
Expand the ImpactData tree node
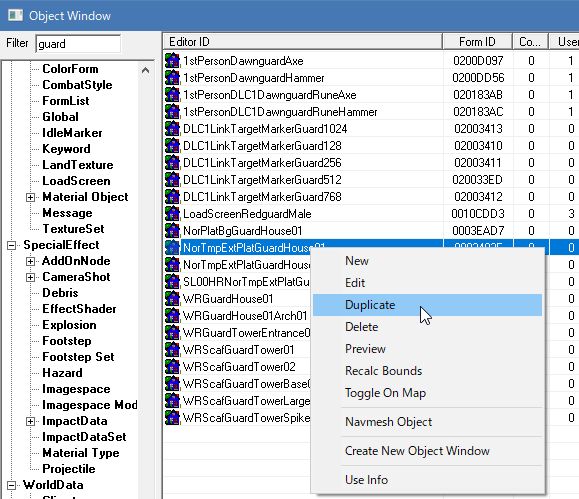pos(31,421)
